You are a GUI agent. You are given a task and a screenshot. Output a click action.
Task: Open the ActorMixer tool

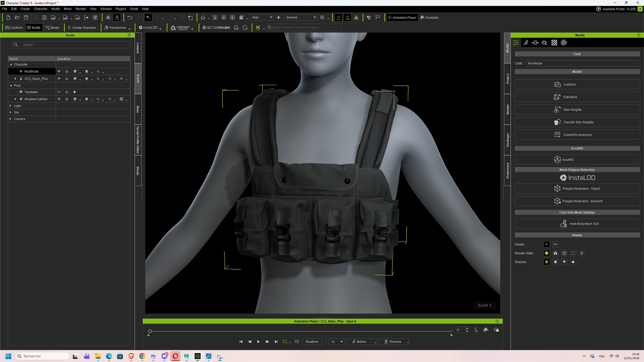pyautogui.click(x=216, y=27)
